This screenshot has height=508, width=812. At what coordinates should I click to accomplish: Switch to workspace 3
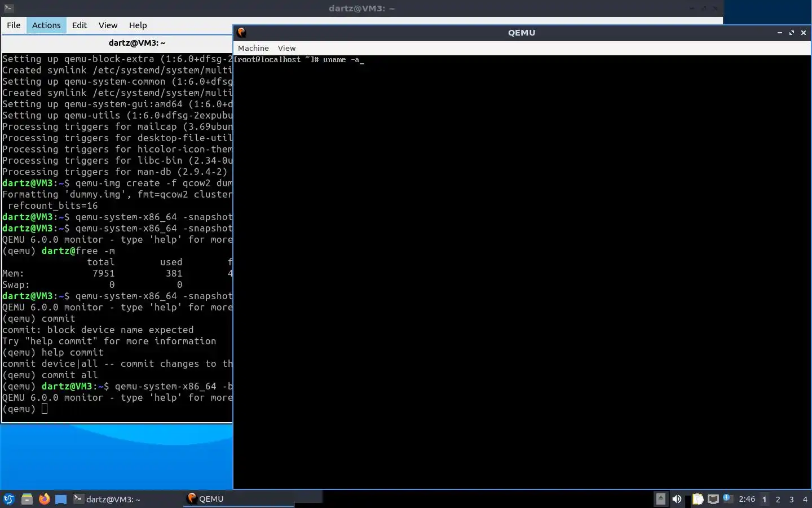(792, 500)
